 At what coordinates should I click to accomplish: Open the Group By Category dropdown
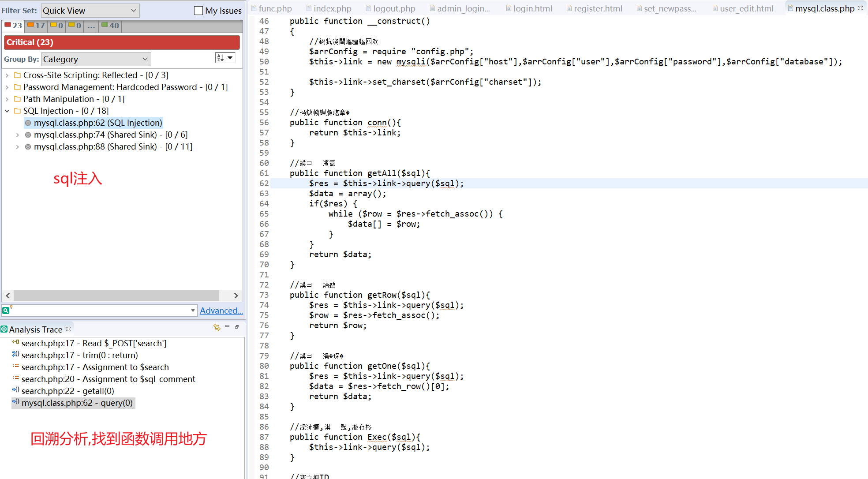[96, 59]
